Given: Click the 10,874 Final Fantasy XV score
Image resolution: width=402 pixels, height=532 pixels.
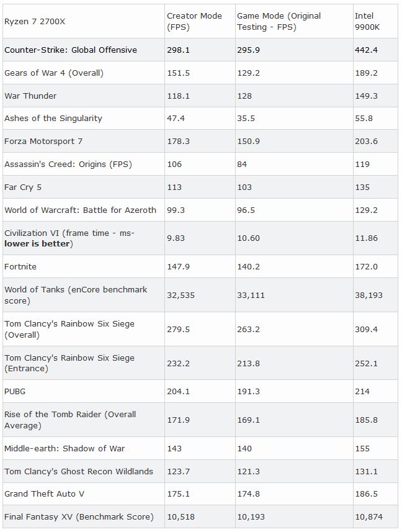Looking at the screenshot, I should click(368, 516).
